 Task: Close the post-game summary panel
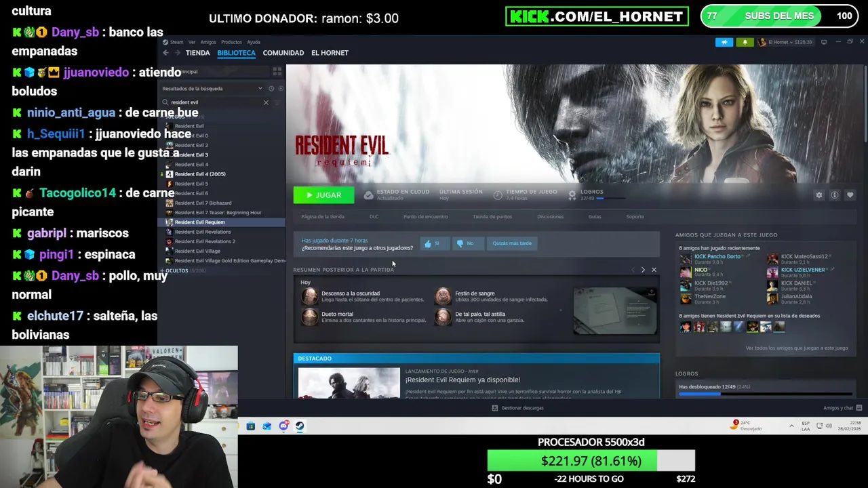[x=654, y=270]
